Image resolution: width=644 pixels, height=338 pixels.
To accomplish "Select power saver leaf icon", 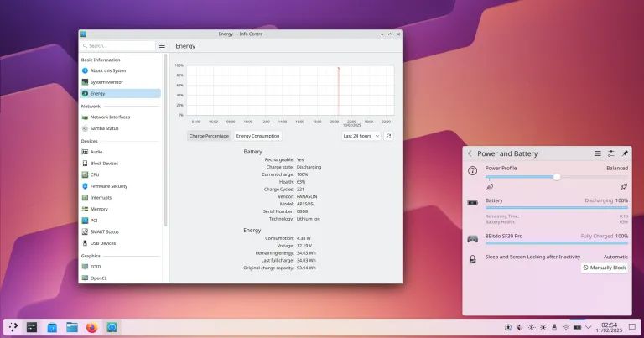I will (x=490, y=186).
